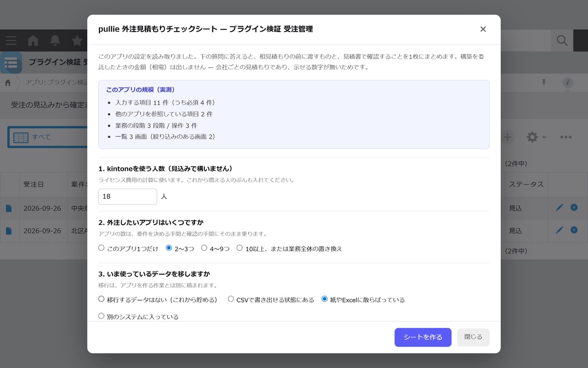Click breadcrumb home icon
Image resolution: width=588 pixels, height=368 pixels.
click(x=8, y=83)
